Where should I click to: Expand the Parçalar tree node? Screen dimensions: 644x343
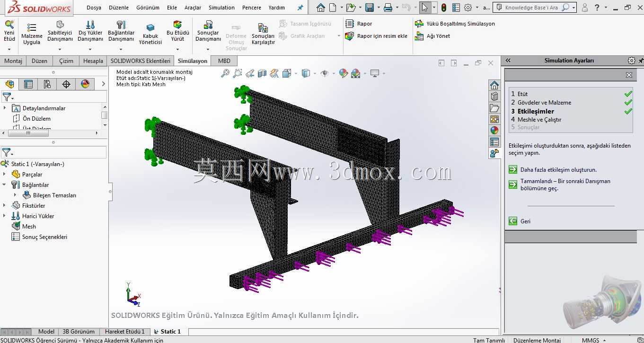(4, 175)
